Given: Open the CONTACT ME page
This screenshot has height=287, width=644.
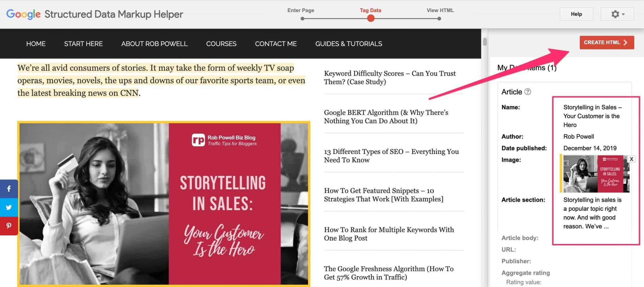Looking at the screenshot, I should coord(276,44).
